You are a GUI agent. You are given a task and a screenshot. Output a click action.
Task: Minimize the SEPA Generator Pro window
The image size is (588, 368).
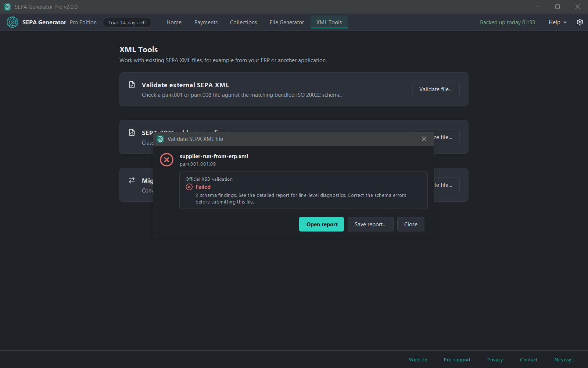click(537, 7)
